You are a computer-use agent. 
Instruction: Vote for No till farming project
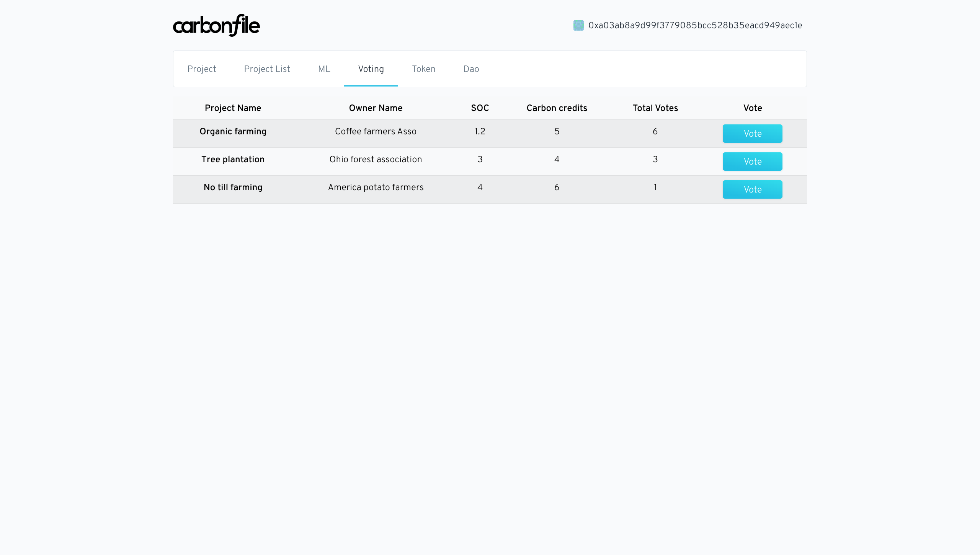coord(752,189)
